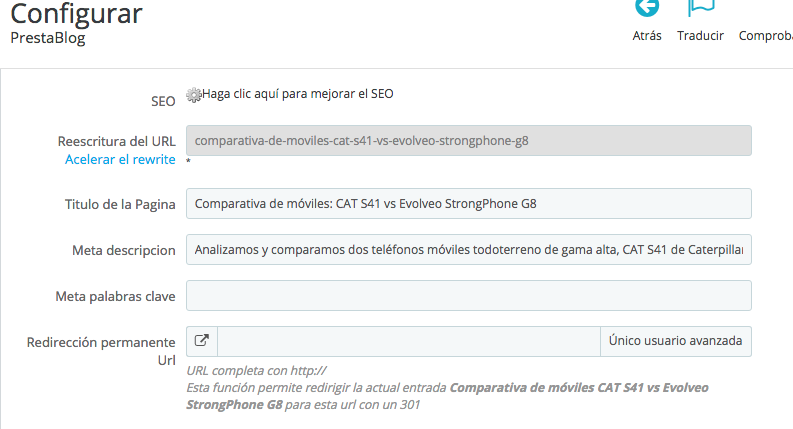This screenshot has width=793, height=429.
Task: Click the 'Meta palabras clave' label
Action: coord(116,296)
